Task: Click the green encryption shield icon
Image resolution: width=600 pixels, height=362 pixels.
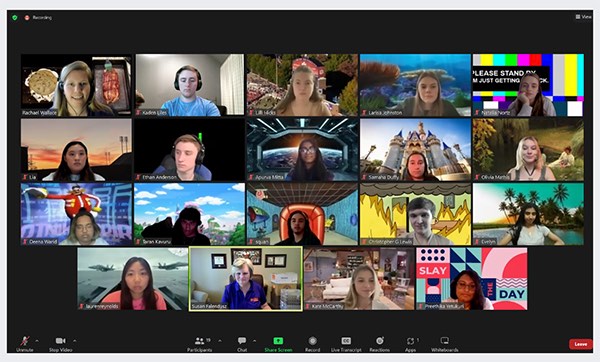Action: [15, 18]
